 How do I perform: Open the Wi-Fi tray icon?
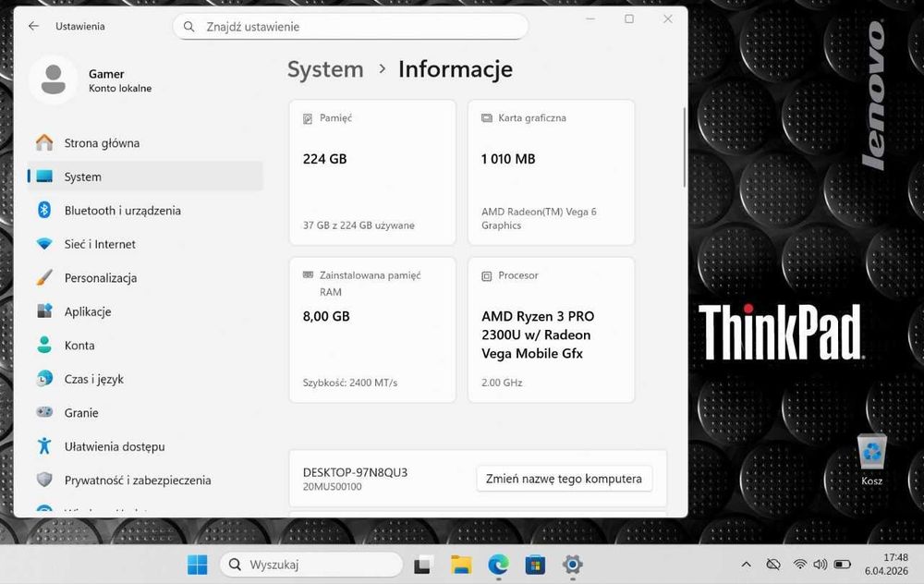799,565
